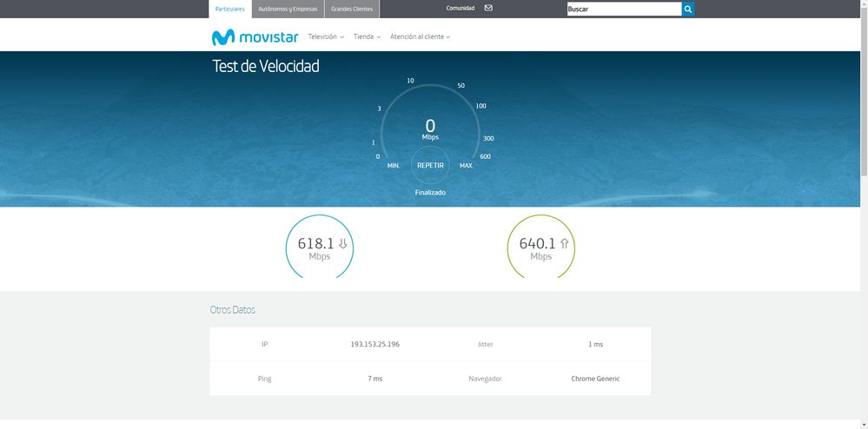The height and width of the screenshot is (429, 868).
Task: Click the envelope icon beside Comunidad
Action: (x=488, y=8)
